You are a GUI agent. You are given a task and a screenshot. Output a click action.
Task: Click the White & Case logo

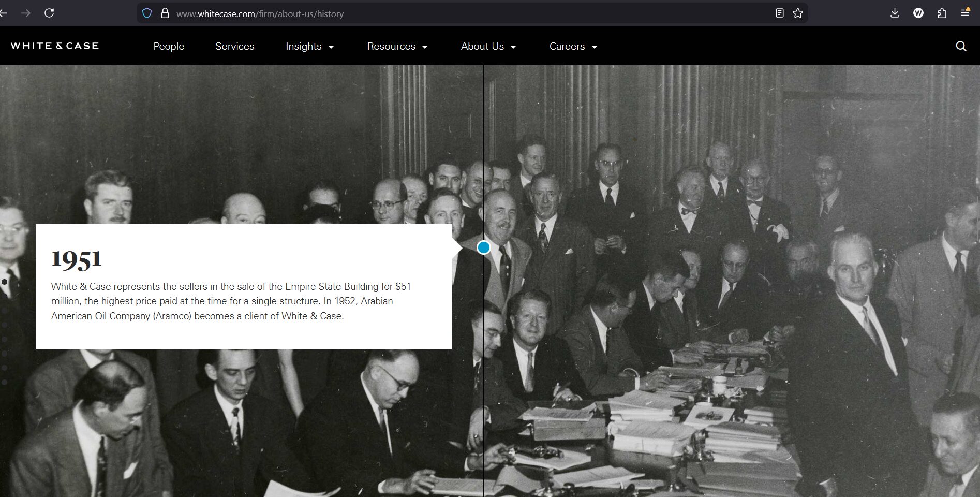[x=55, y=46]
